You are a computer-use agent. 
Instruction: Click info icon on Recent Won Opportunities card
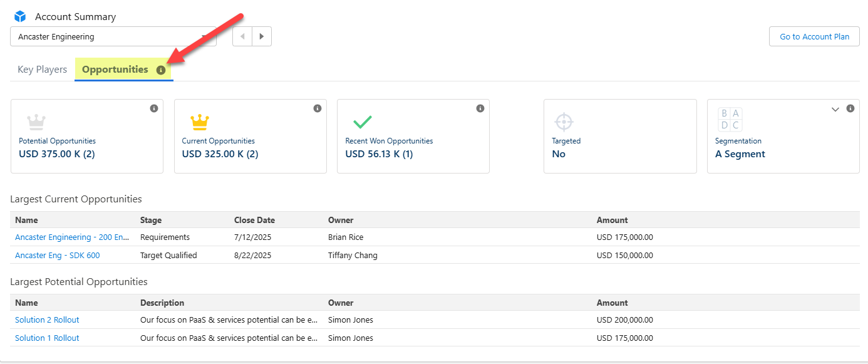480,108
